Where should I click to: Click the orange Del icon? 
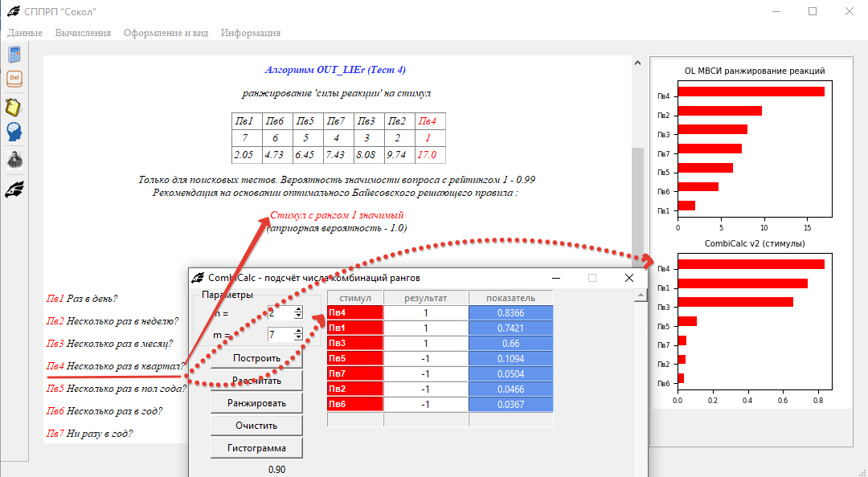(14, 79)
